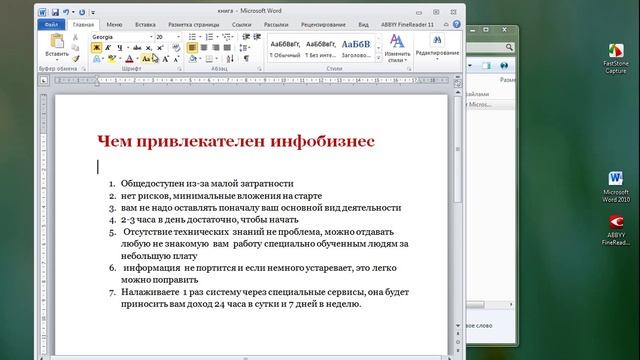Increase the paragraph indent
Image resolution: width=640 pixels, height=360 pixels.
[x=257, y=37]
